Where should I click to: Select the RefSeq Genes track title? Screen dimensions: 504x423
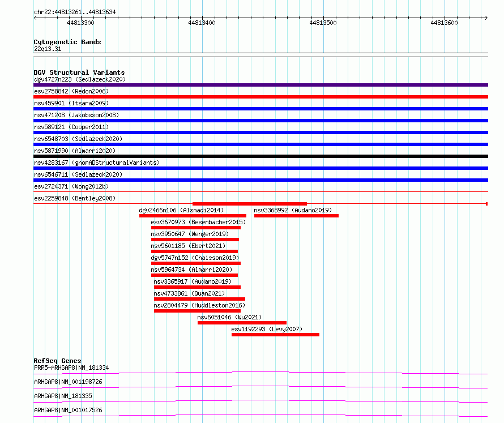57,361
